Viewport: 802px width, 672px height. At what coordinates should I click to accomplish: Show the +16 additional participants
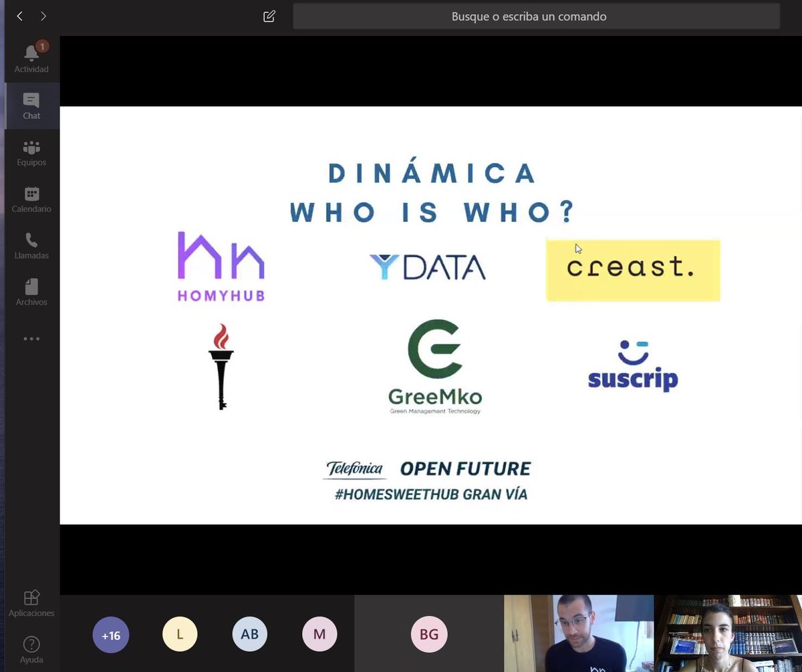110,635
